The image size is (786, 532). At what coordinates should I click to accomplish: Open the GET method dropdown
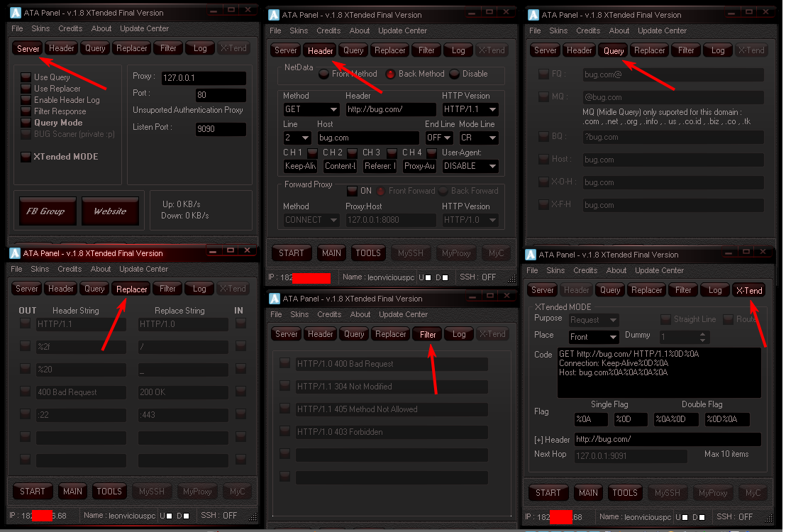(311, 109)
